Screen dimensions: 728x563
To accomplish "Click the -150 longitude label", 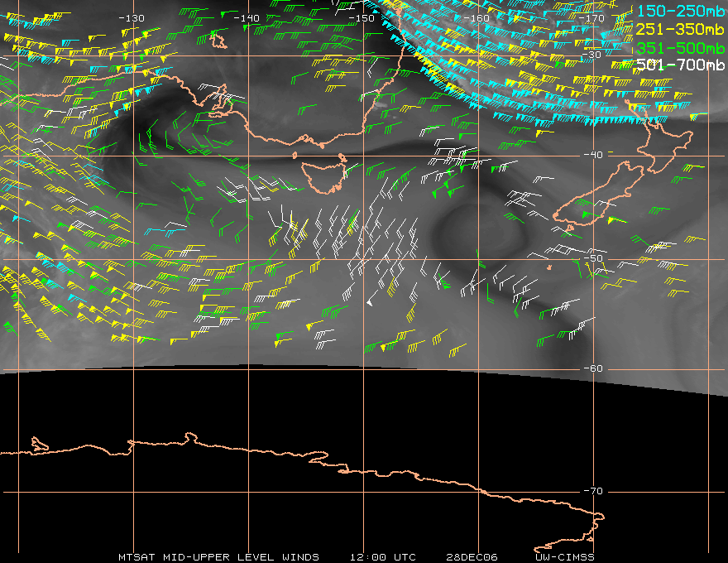I will 361,18.
